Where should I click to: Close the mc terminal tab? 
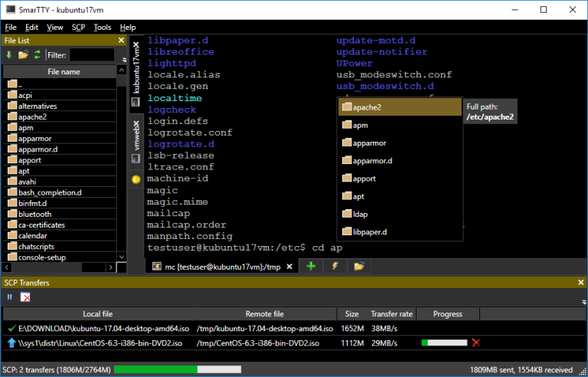click(x=288, y=266)
